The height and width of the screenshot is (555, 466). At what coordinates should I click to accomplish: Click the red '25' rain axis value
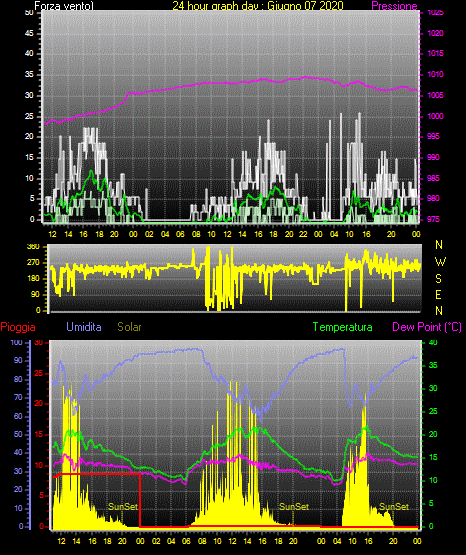tap(39, 373)
